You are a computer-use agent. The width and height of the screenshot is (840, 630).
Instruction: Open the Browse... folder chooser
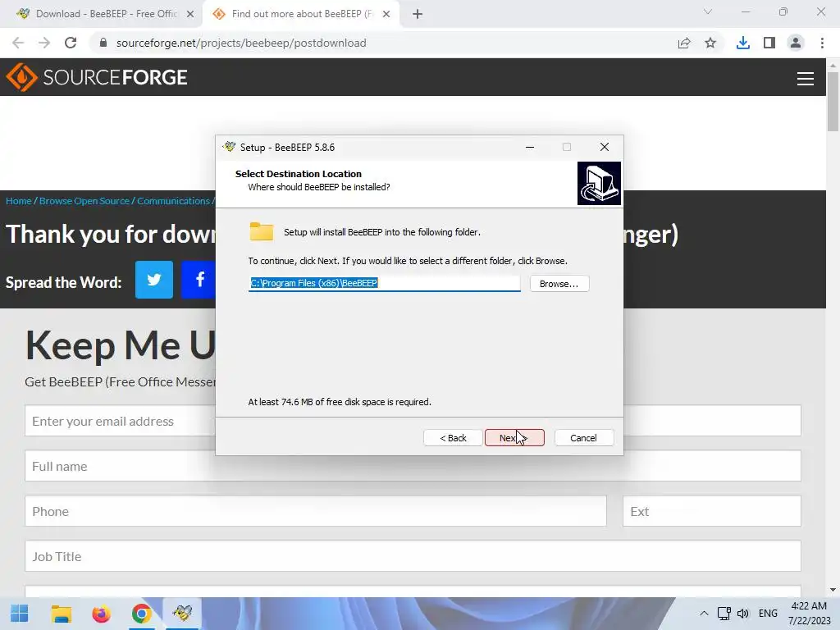pos(559,283)
